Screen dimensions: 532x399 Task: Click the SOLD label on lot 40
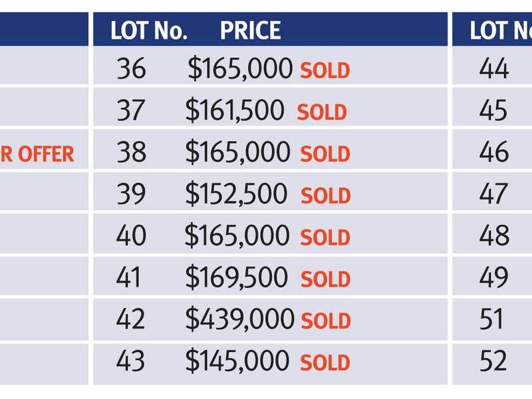coord(325,237)
